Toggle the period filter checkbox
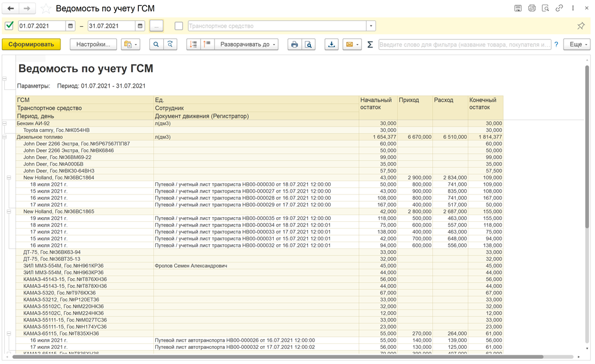This screenshot has width=595, height=364. 9,26
